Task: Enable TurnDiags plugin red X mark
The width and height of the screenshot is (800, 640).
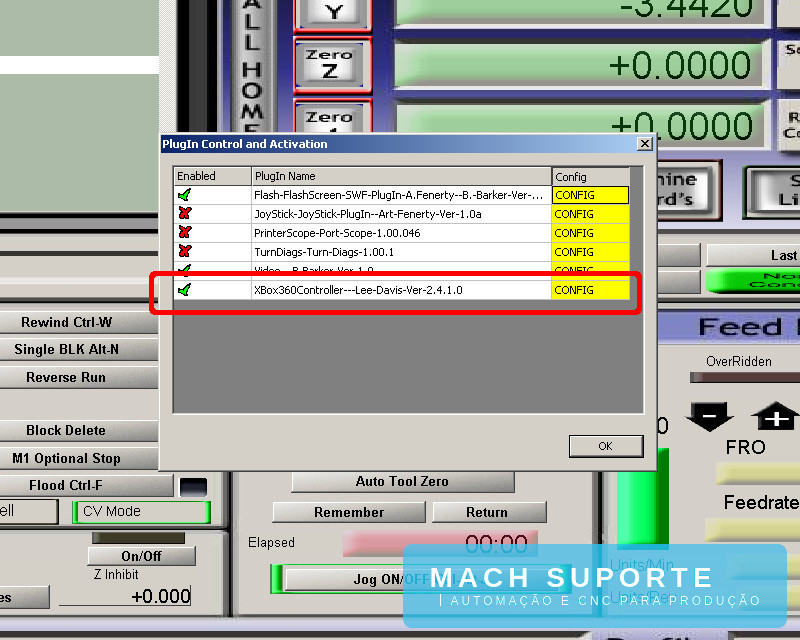Action: click(x=185, y=251)
